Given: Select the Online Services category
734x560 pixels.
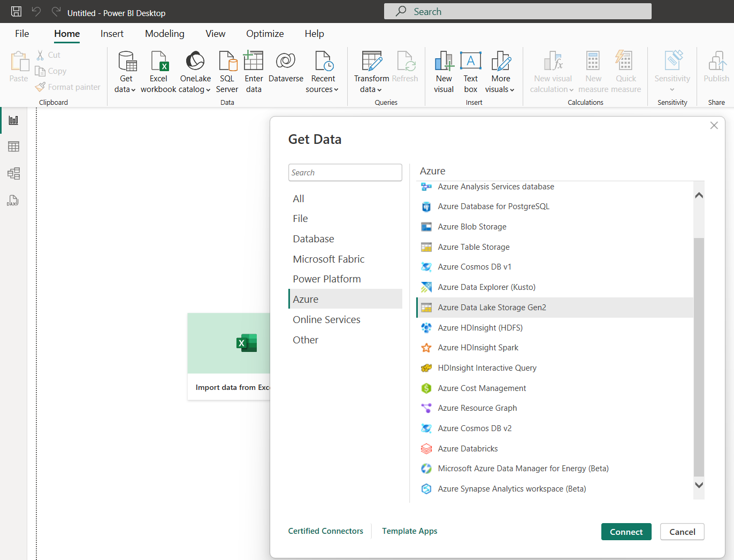Looking at the screenshot, I should tap(326, 320).
